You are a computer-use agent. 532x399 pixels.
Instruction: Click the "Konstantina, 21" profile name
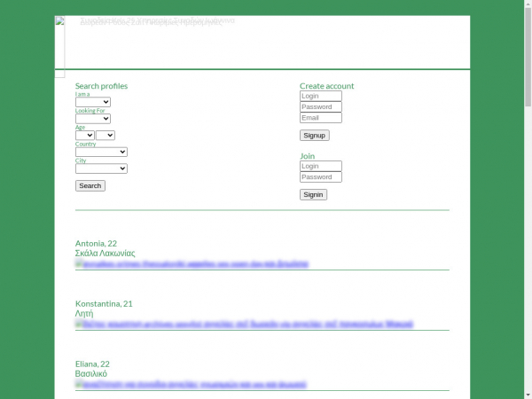click(x=104, y=303)
